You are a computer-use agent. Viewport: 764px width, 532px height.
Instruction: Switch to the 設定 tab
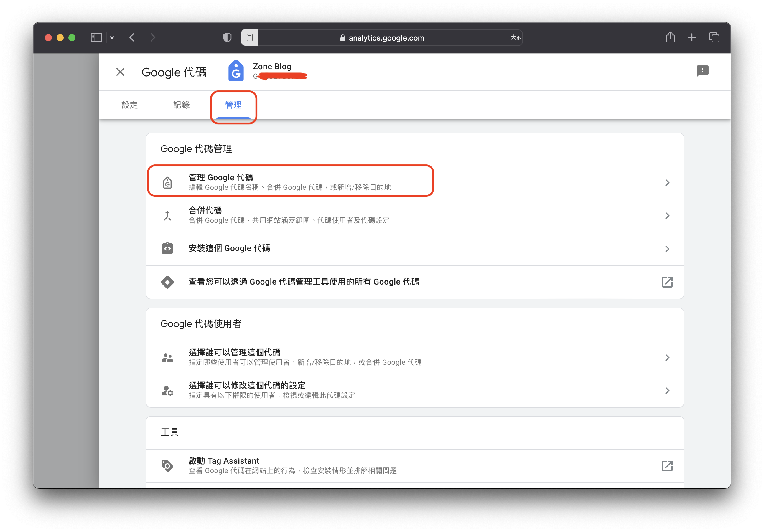tap(129, 105)
